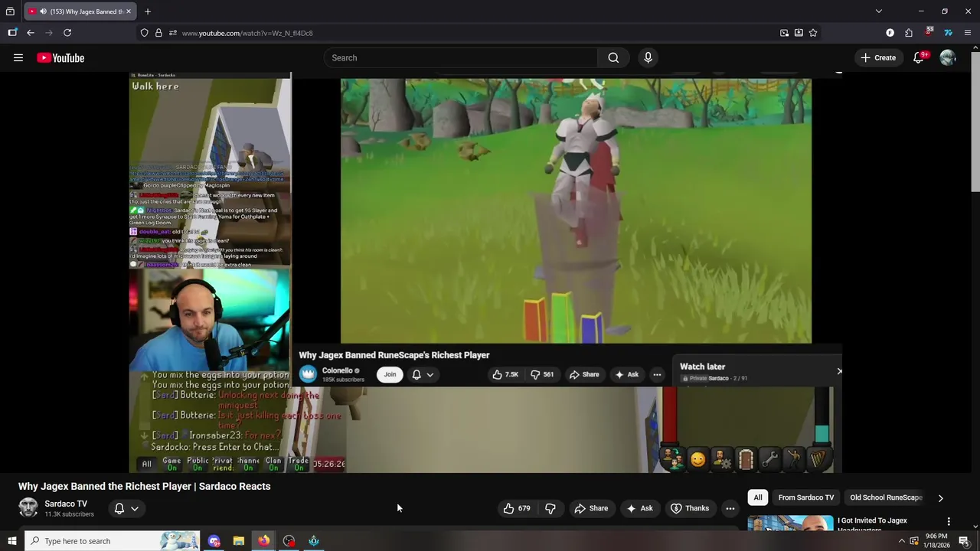Open site permissions icon in address bar
The image size is (980, 551).
pos(173,33)
